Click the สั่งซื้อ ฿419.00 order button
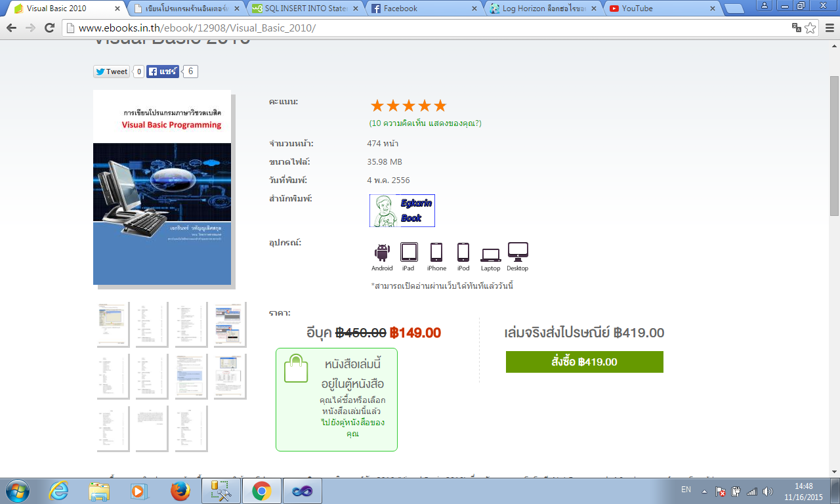840x504 pixels. click(585, 362)
